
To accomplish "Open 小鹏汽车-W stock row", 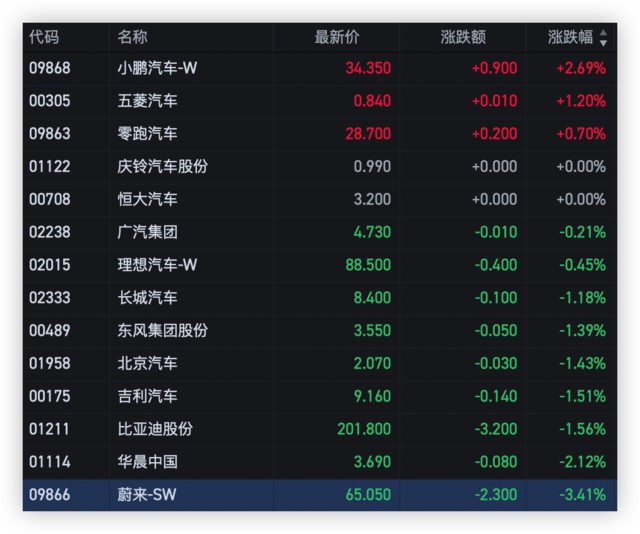I will (157, 69).
